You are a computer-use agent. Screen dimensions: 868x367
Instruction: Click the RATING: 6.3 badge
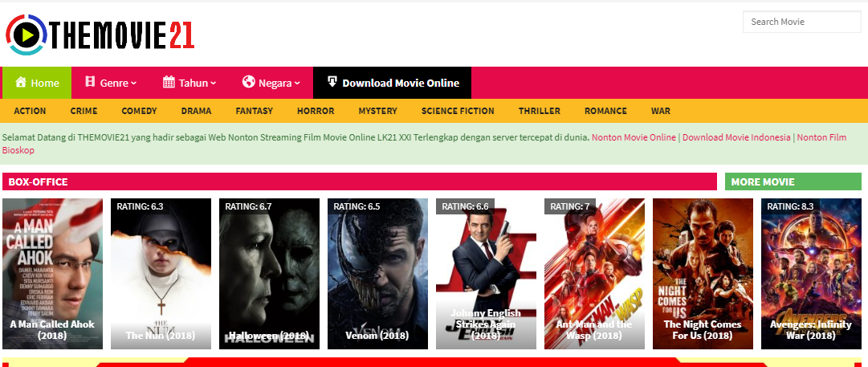coord(140,206)
